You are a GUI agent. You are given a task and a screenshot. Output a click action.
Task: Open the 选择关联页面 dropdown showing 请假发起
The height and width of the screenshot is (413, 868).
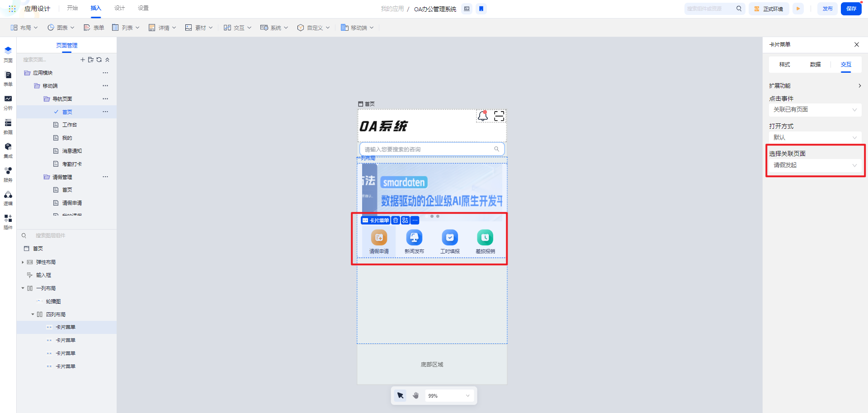pos(815,165)
